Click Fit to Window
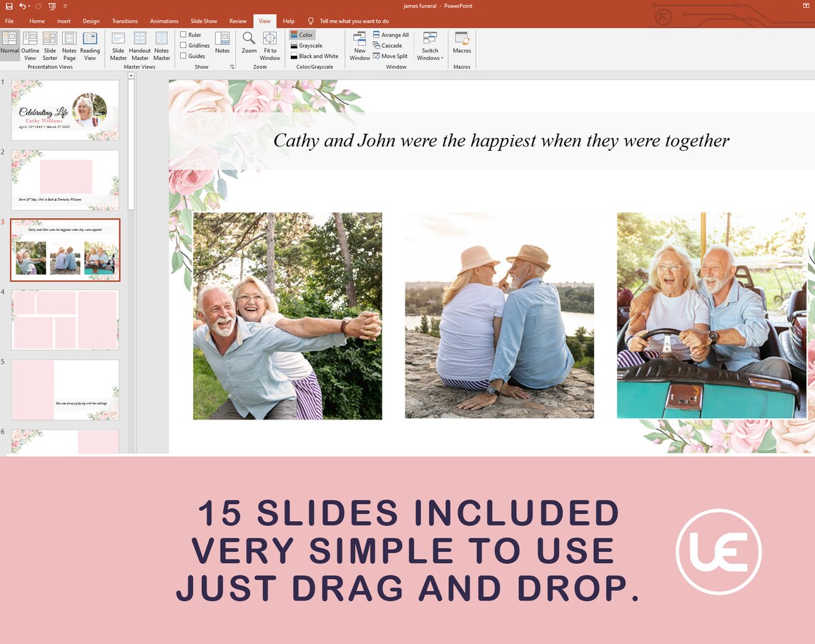 270,45
